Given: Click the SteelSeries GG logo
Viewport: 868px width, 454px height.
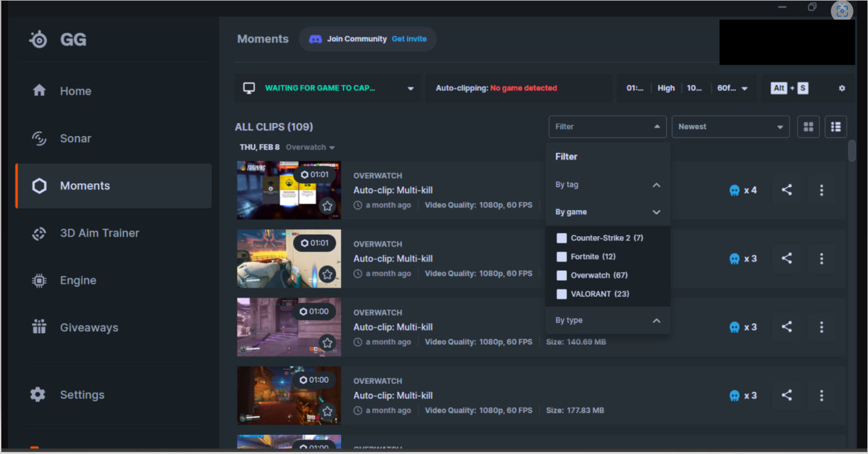Looking at the screenshot, I should point(39,39).
